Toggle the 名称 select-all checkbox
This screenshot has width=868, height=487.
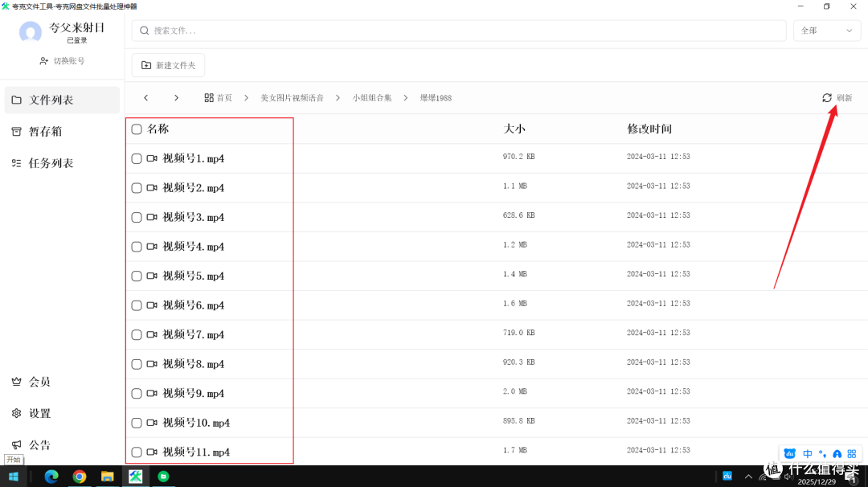pyautogui.click(x=136, y=129)
